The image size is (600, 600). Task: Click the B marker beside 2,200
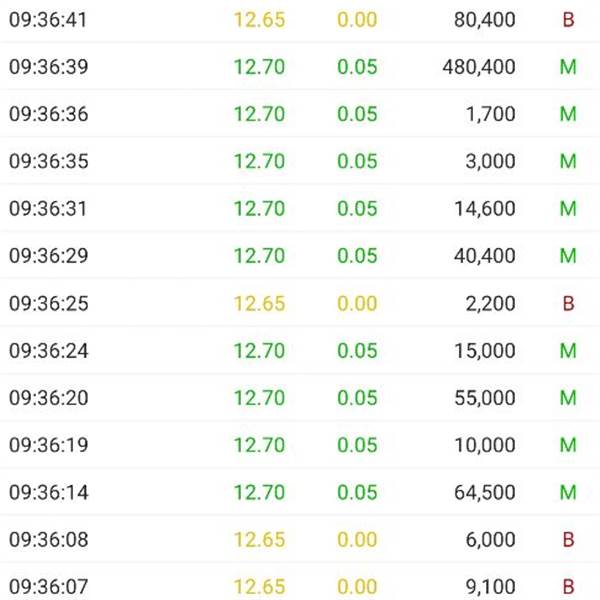click(568, 303)
